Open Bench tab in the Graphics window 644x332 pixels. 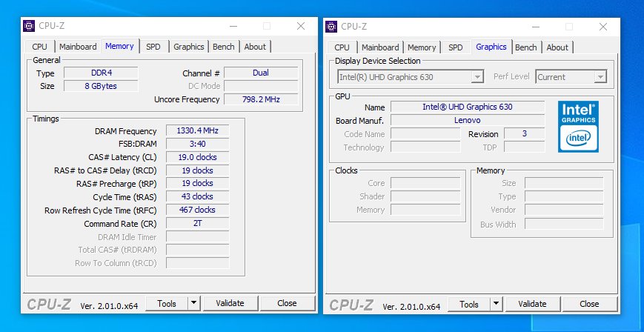pos(526,47)
